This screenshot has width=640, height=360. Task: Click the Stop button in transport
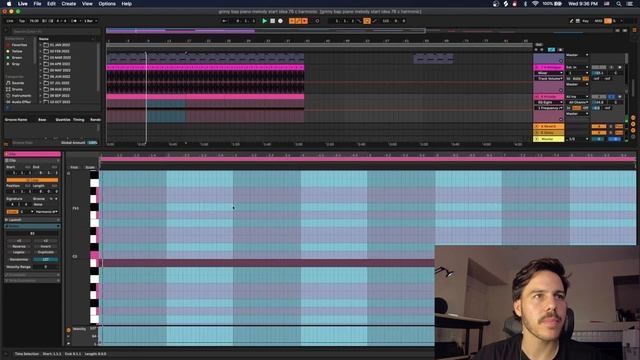coord(273,21)
